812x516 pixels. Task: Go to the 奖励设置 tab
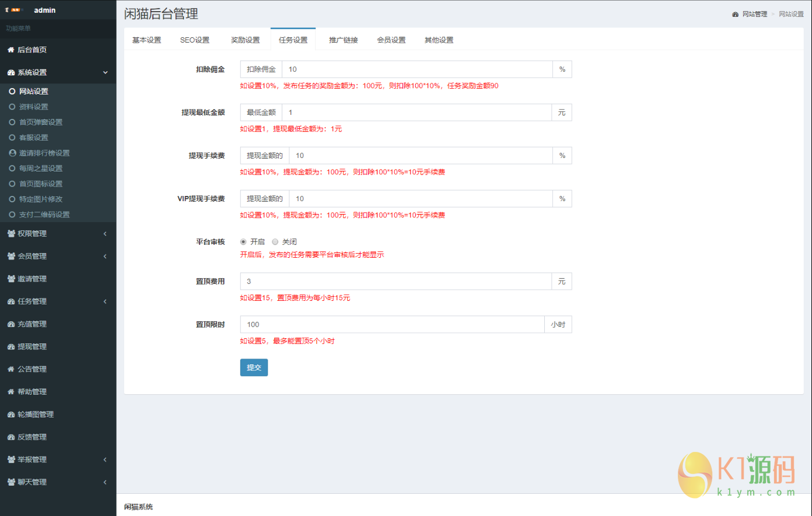[246, 40]
